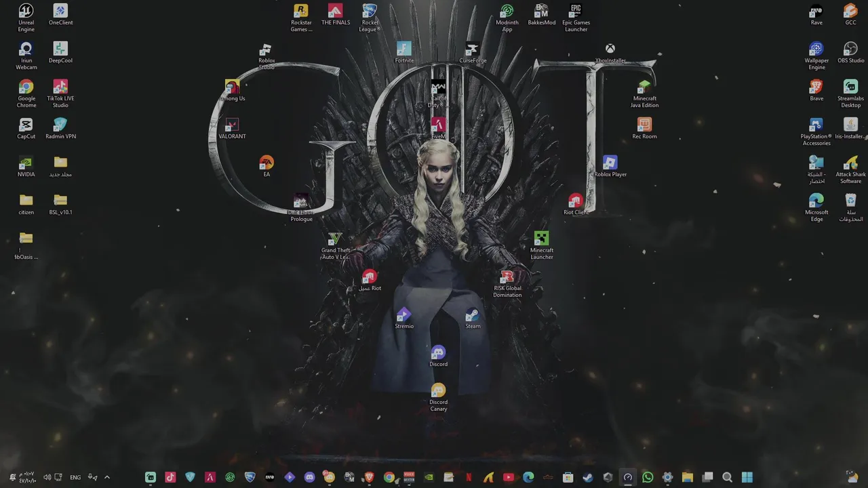The width and height of the screenshot is (868, 488).
Task: Open the Windows Start button on taskbar
Action: (x=747, y=477)
